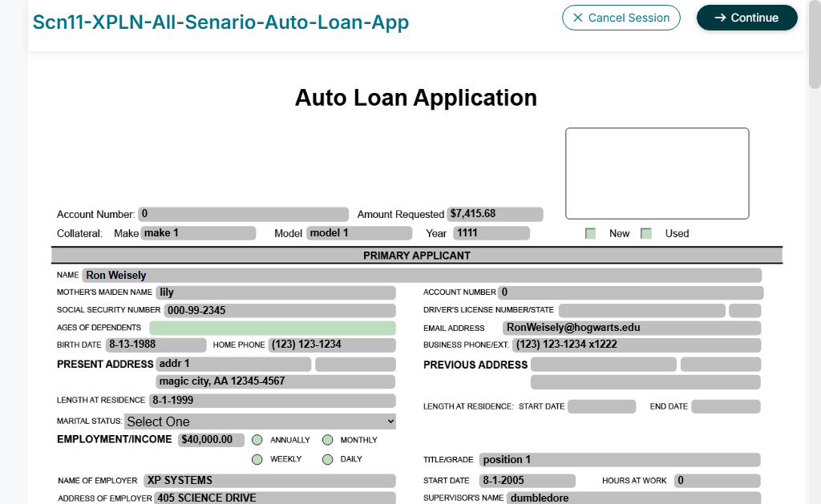Click the empty box beside Amount Requested
This screenshot has width=821, height=504.
tap(657, 173)
